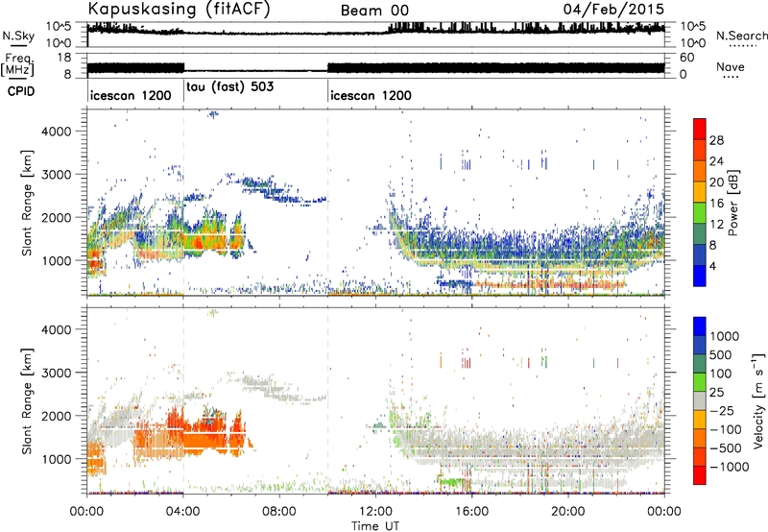Click the '04:00' time axis tick label
The width and height of the screenshot is (768, 532).
pyautogui.click(x=182, y=512)
